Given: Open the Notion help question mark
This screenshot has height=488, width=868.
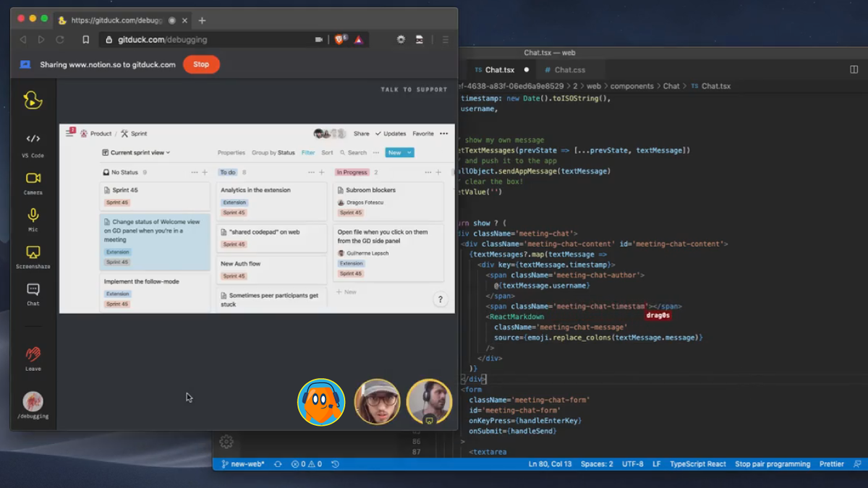Looking at the screenshot, I should tap(441, 299).
